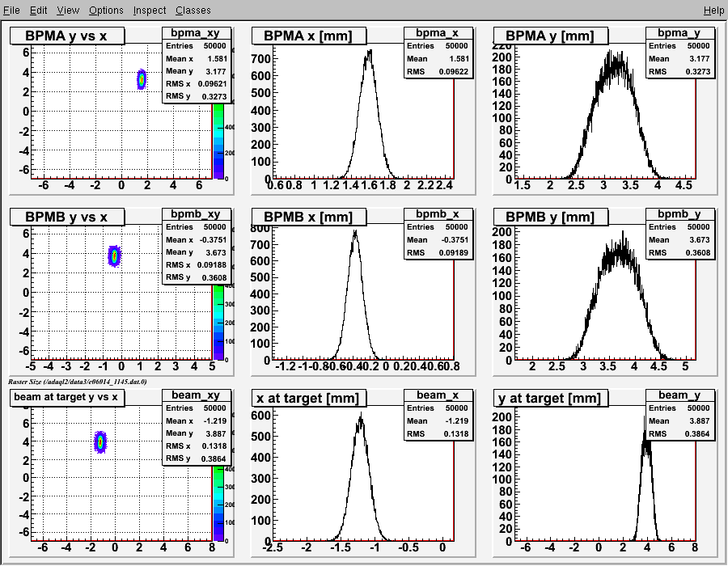Click Mean y value 3.887 in beam_xy
The image size is (728, 566).
pyautogui.click(x=216, y=433)
